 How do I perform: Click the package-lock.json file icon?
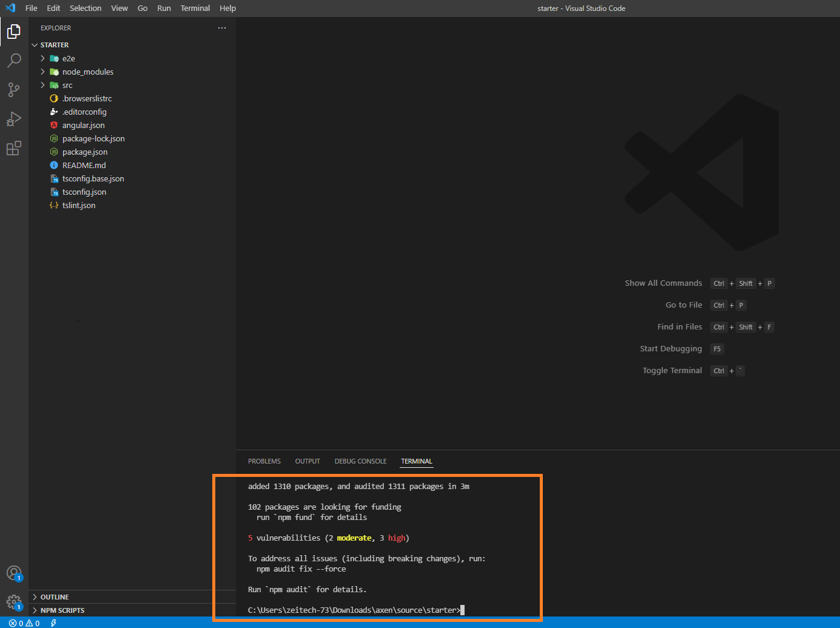tap(54, 139)
